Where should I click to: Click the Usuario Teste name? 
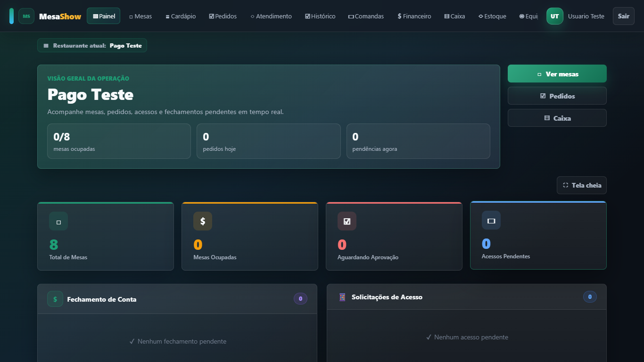pyautogui.click(x=586, y=16)
